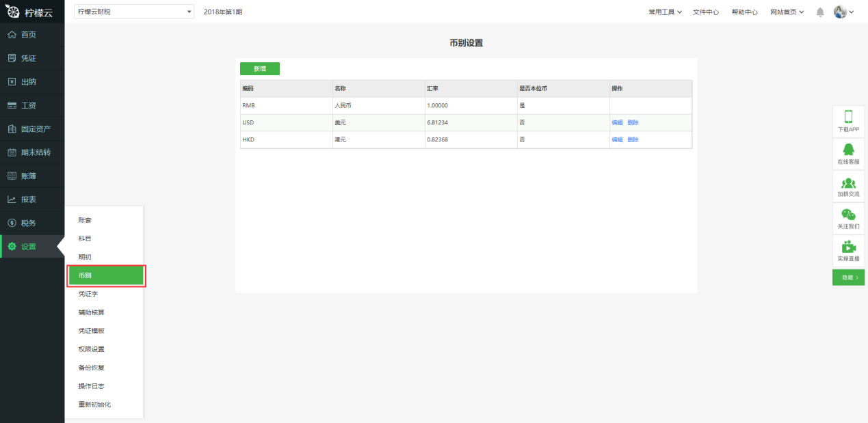
Task: Click the 关注我们 WeChat icon
Action: [x=848, y=215]
